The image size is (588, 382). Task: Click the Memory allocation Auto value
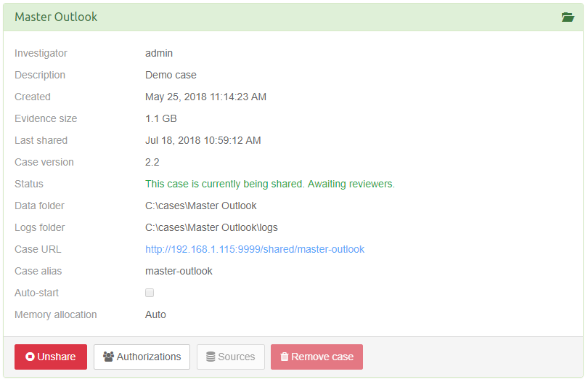tap(155, 314)
